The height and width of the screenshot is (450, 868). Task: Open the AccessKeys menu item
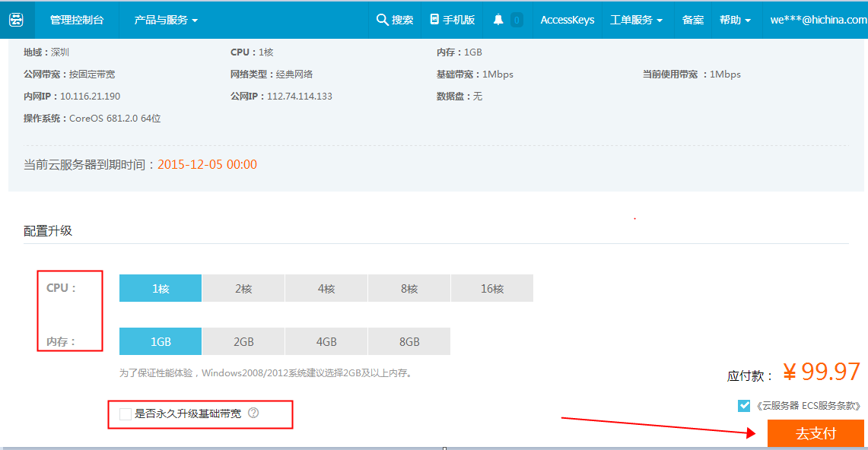[567, 20]
